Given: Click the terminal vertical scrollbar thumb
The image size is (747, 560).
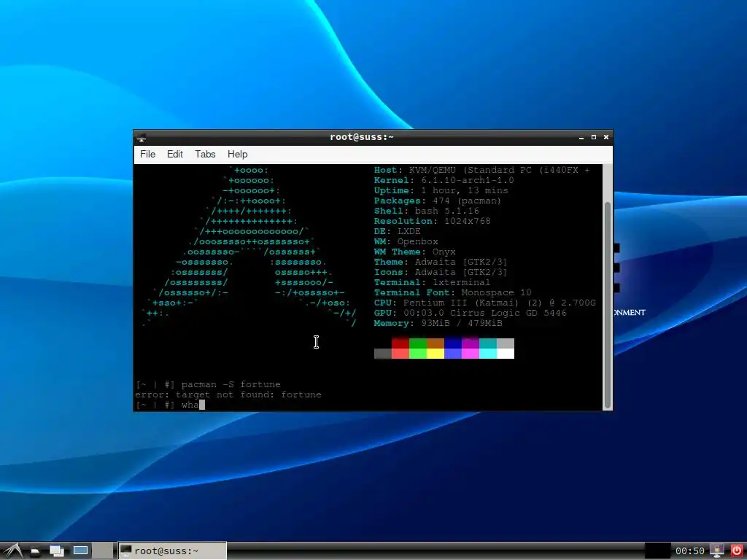Looking at the screenshot, I should point(608,306).
